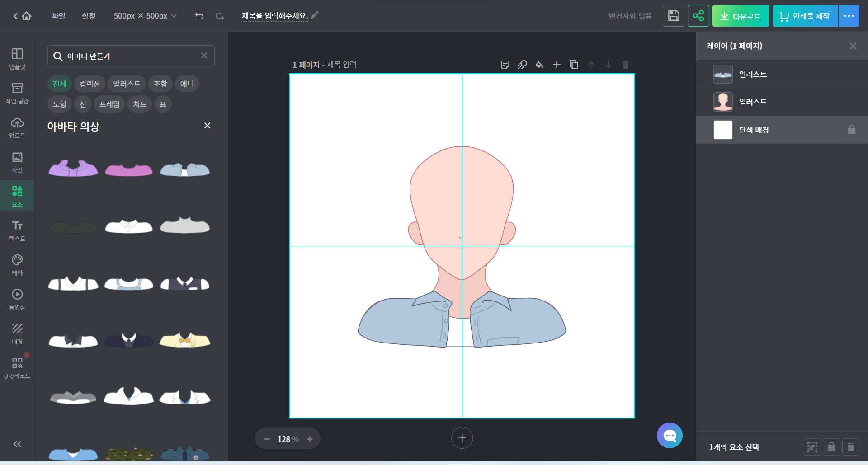Click the search field 아바타 만들기
Viewport: 868px width, 465px height.
131,56
